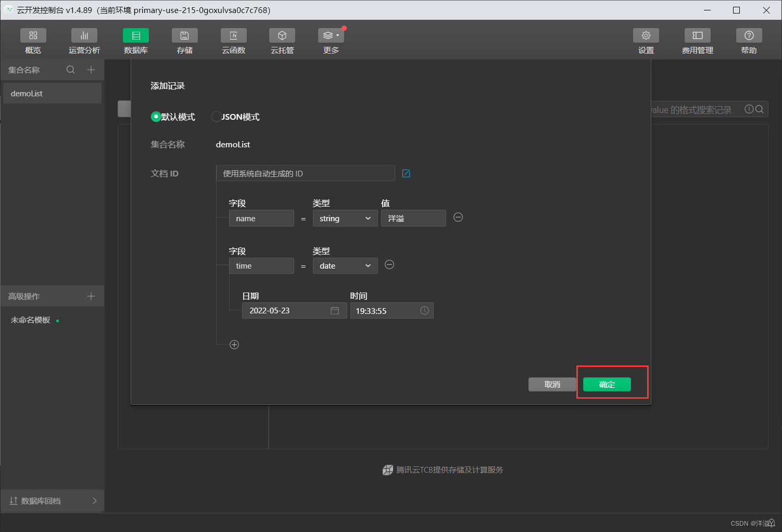The image size is (782, 532).
Task: Click the 数据库回档 label
Action: coord(41,501)
